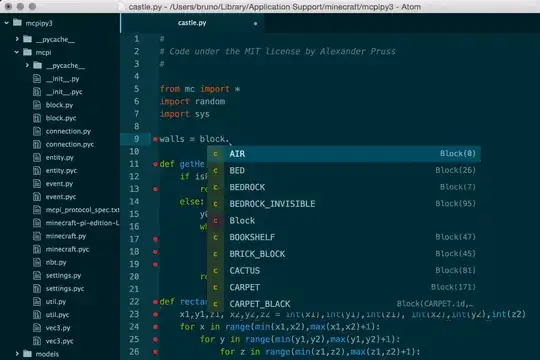540x360 pixels.
Task: Open minecraft.pyc in the tree view
Action: [67, 249]
